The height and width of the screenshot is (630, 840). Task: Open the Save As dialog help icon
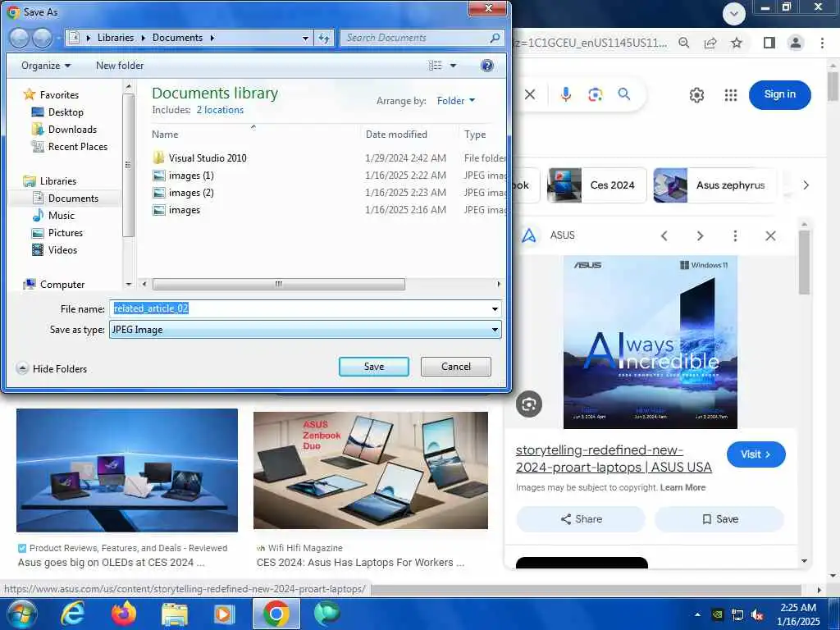487,66
